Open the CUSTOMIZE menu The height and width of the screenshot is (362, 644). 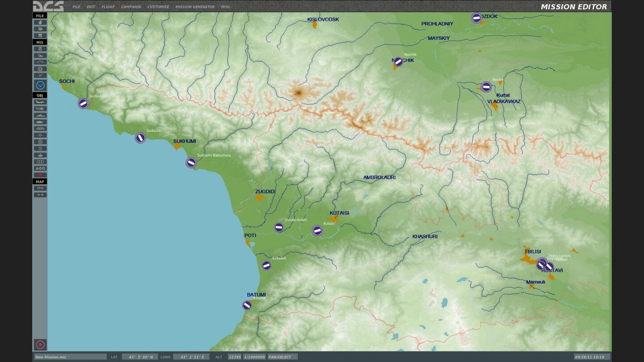click(158, 7)
